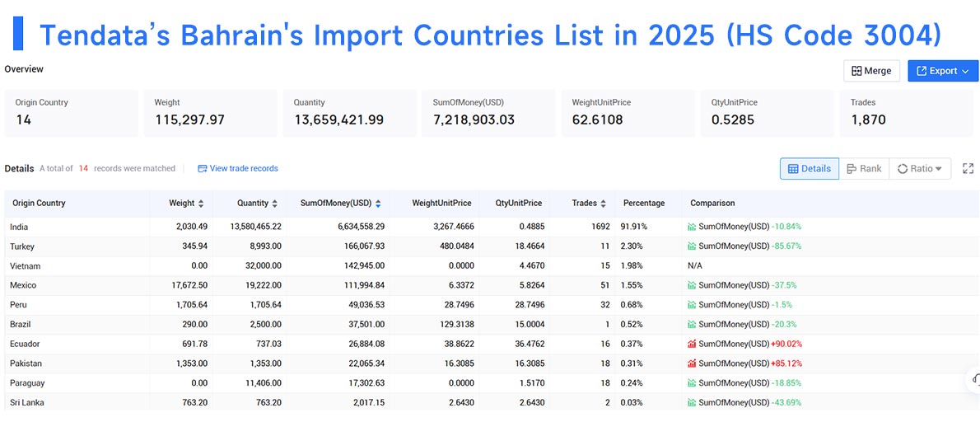
Task: Toggle fullscreen expand icon
Action: pyautogui.click(x=968, y=168)
